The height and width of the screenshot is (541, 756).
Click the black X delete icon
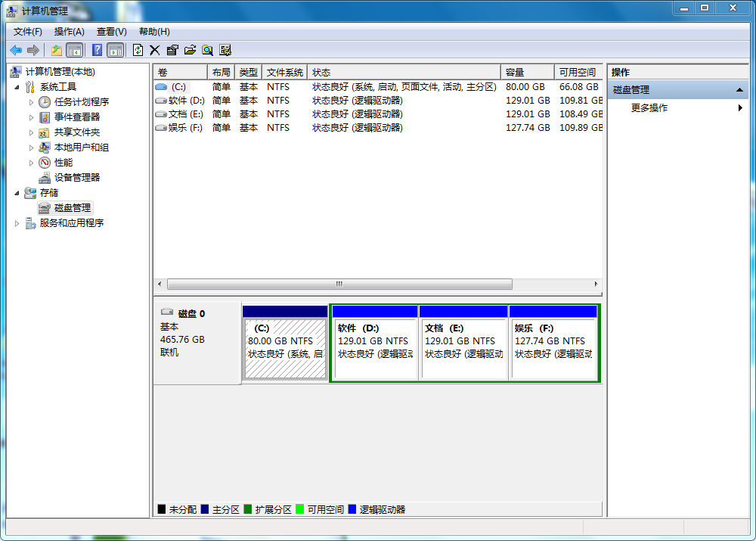point(155,50)
